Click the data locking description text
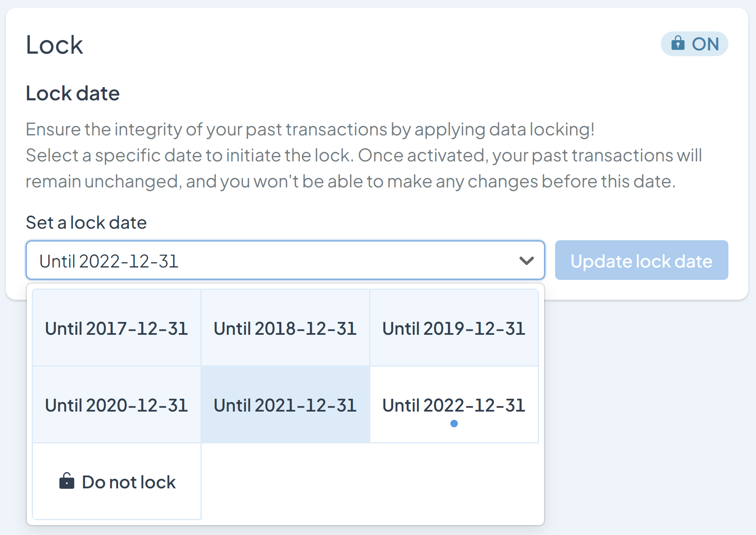This screenshot has width=756, height=535. [363, 155]
